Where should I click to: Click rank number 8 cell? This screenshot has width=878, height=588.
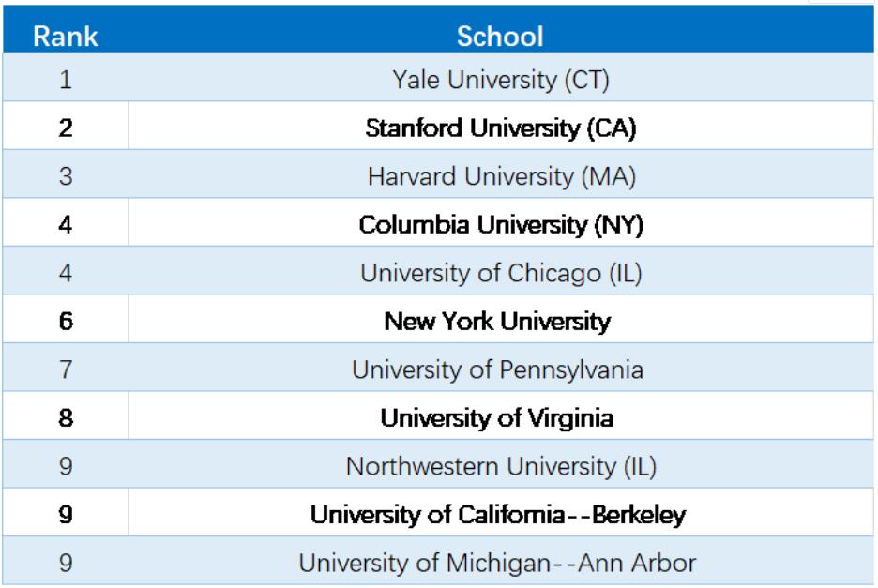pos(66,415)
